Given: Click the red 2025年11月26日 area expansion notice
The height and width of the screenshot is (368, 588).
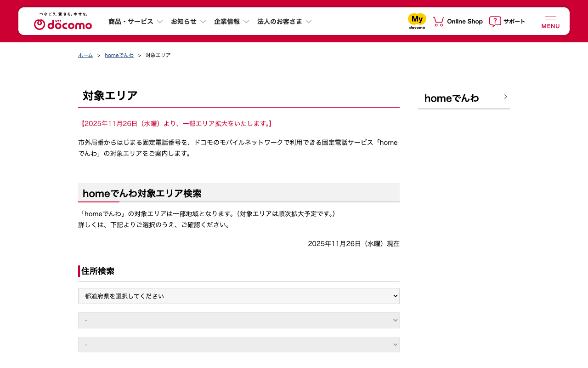Looking at the screenshot, I should point(176,124).
